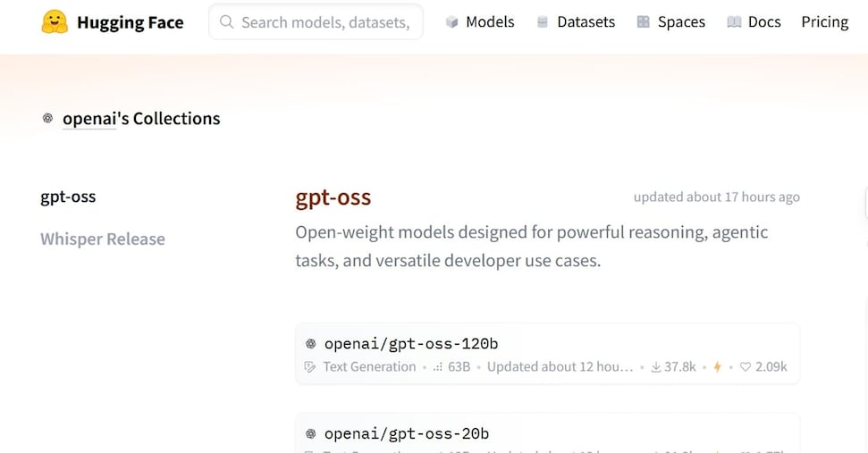868x453 pixels.
Task: Open the Docs menu item
Action: click(764, 22)
